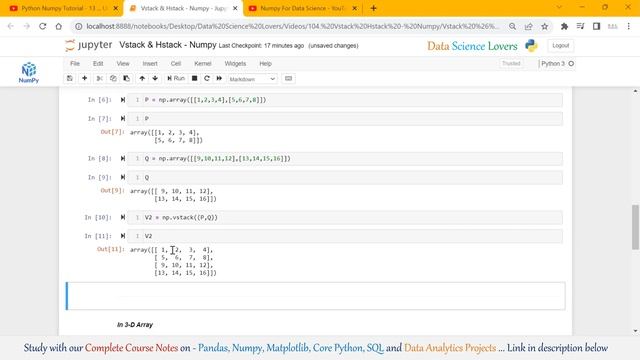Click the notebook vertical scrollbar thumb
Image resolution: width=640 pixels, height=360 pixels.
pos(636,227)
